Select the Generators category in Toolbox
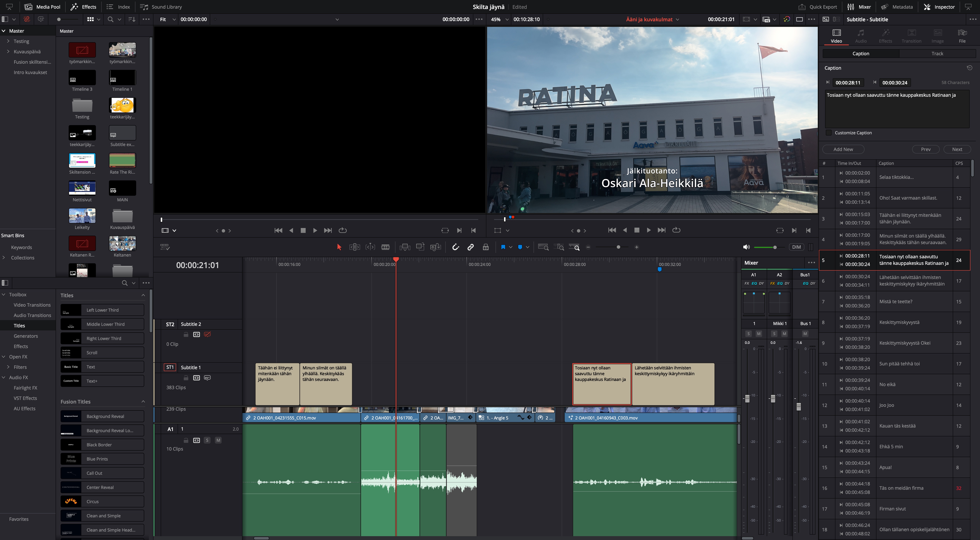 click(x=26, y=336)
